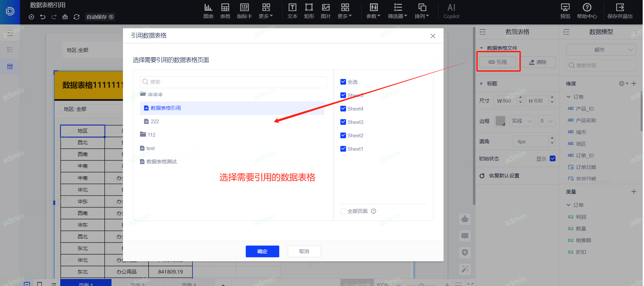The height and width of the screenshot is (286, 644).
Task: Select the 指标卡 indicator card tool
Action: pos(244,11)
